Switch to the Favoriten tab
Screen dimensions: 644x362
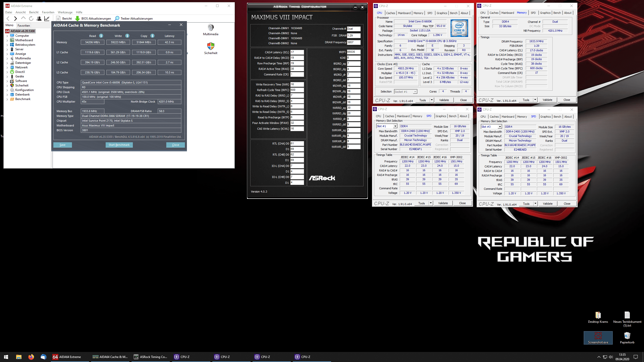24,25
